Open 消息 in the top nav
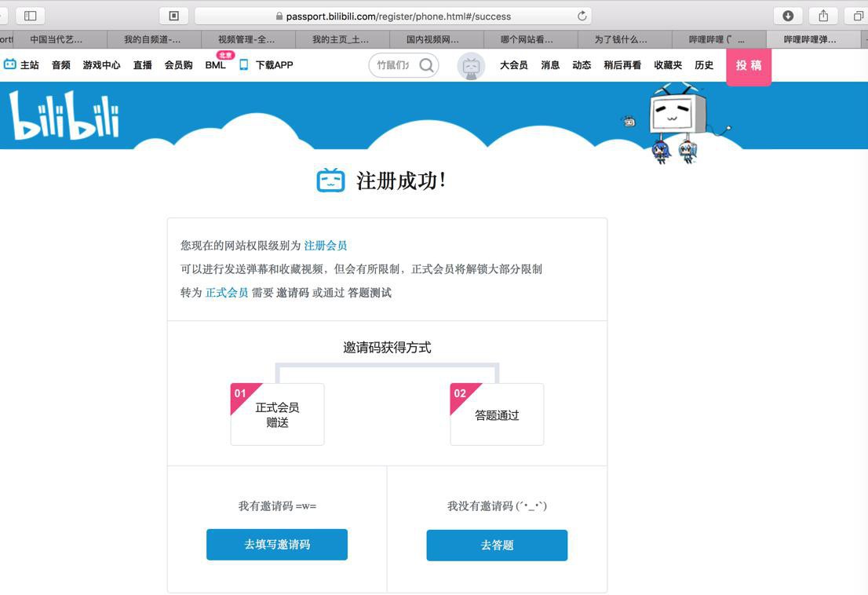 [x=550, y=64]
